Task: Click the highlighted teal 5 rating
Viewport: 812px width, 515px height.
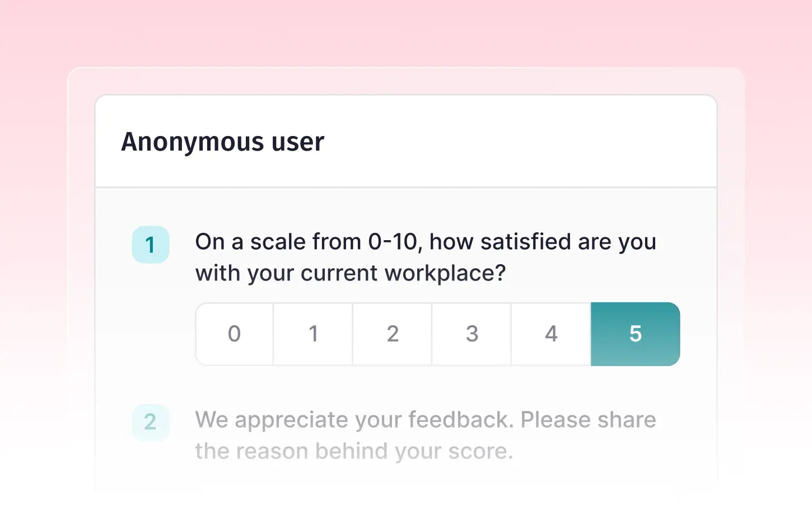Action: [x=635, y=334]
